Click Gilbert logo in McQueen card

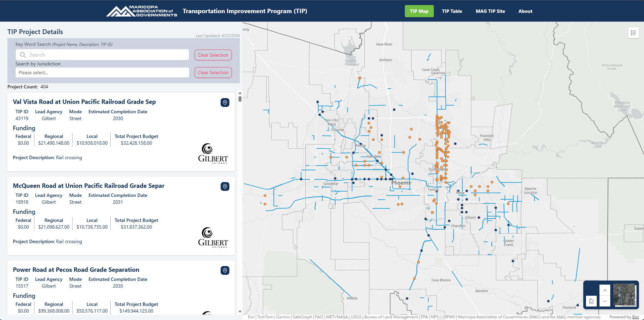click(x=213, y=238)
